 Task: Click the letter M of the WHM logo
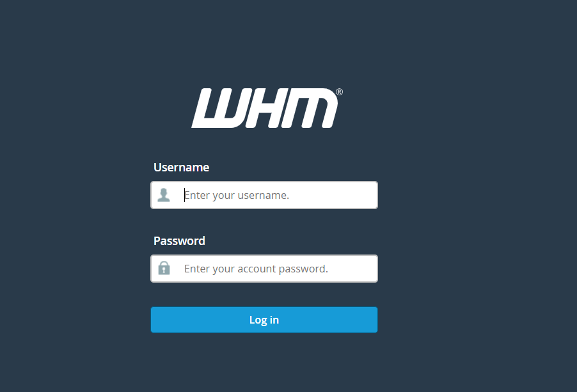click(x=308, y=108)
